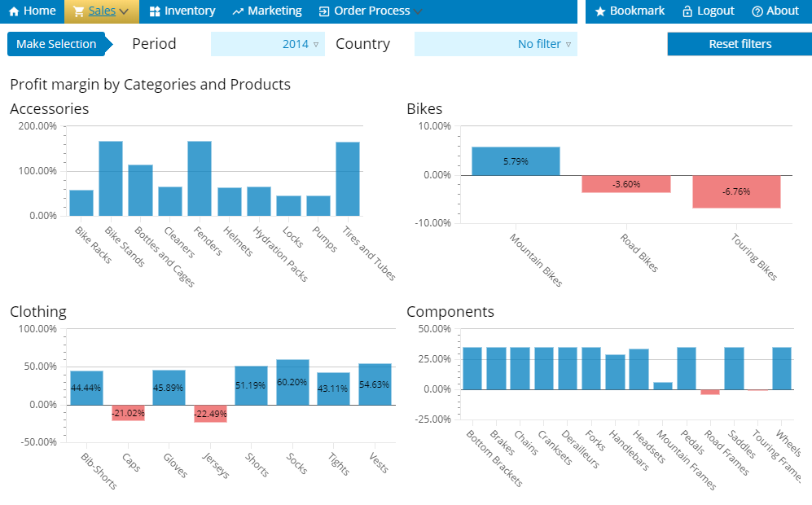Click the Make Selection button

click(x=56, y=44)
